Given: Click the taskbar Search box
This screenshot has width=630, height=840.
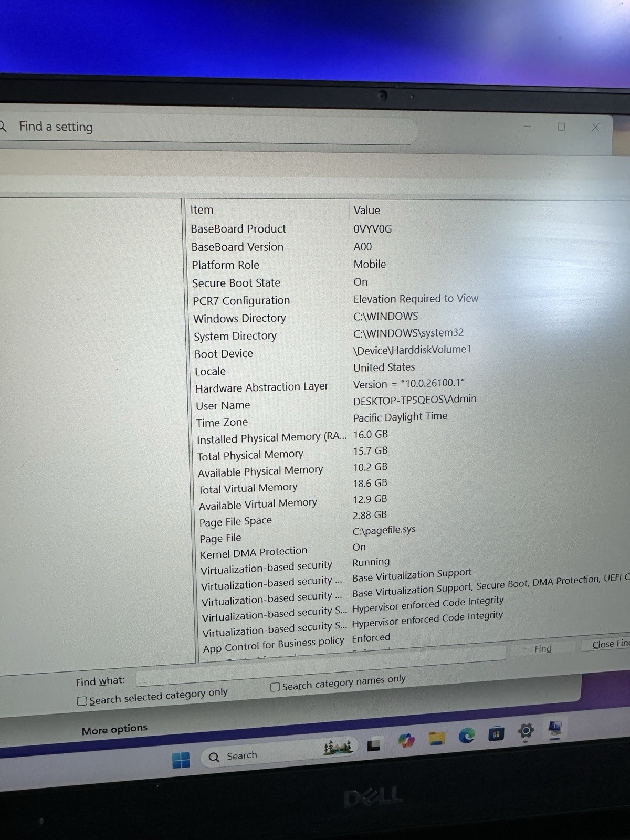Looking at the screenshot, I should 278,753.
